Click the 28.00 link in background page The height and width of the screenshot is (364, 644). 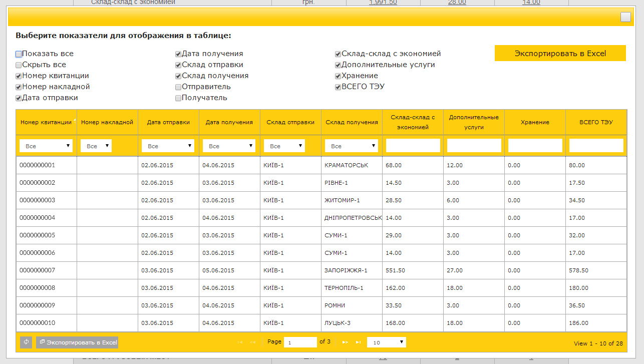click(457, 3)
